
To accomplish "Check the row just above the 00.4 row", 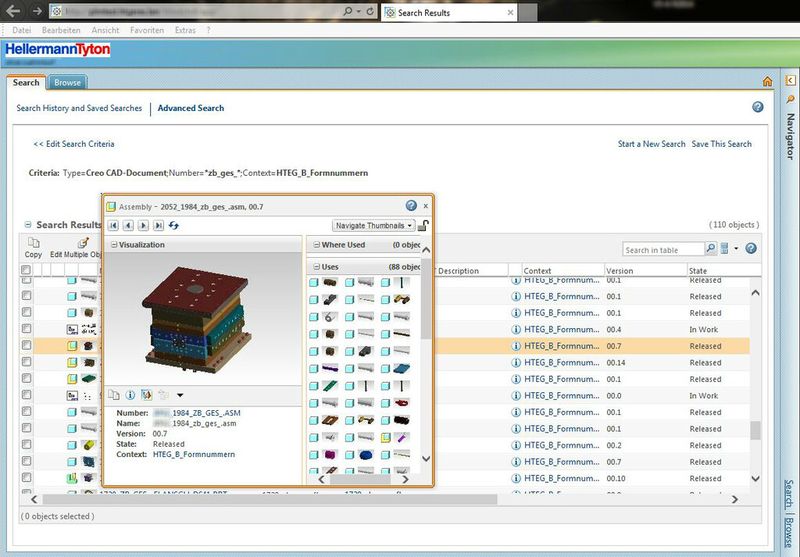I will (27, 312).
